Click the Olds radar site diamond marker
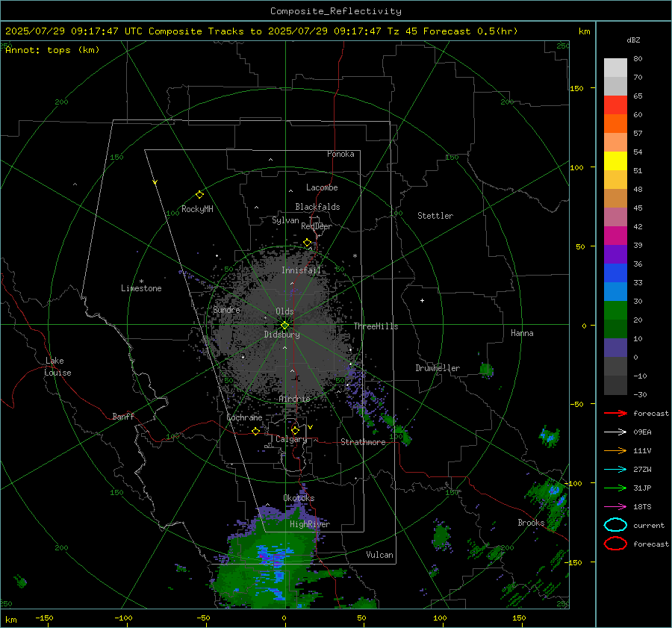Viewport: 672px width, 628px height. point(285,325)
